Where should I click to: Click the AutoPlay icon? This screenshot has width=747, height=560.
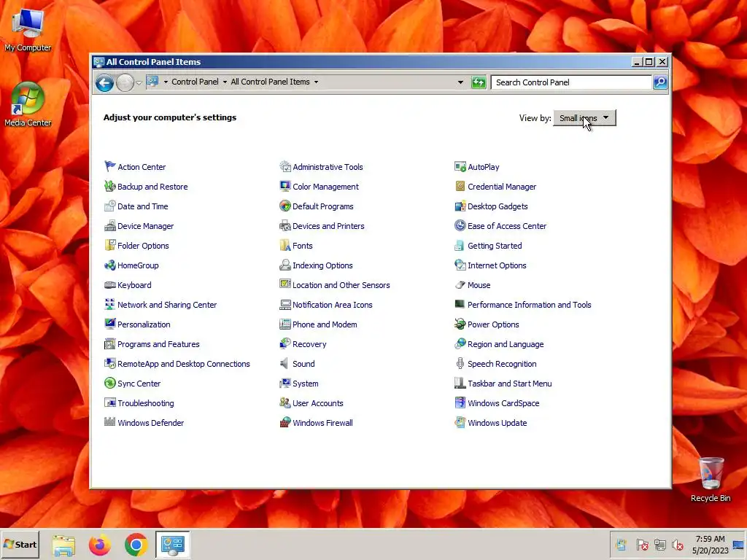[460, 166]
